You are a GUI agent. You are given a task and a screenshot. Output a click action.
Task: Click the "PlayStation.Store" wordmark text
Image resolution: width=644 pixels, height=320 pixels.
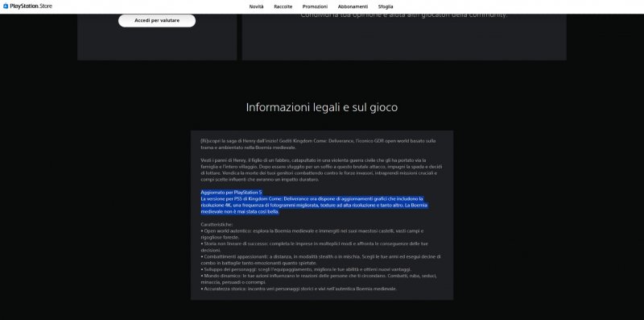point(31,6)
